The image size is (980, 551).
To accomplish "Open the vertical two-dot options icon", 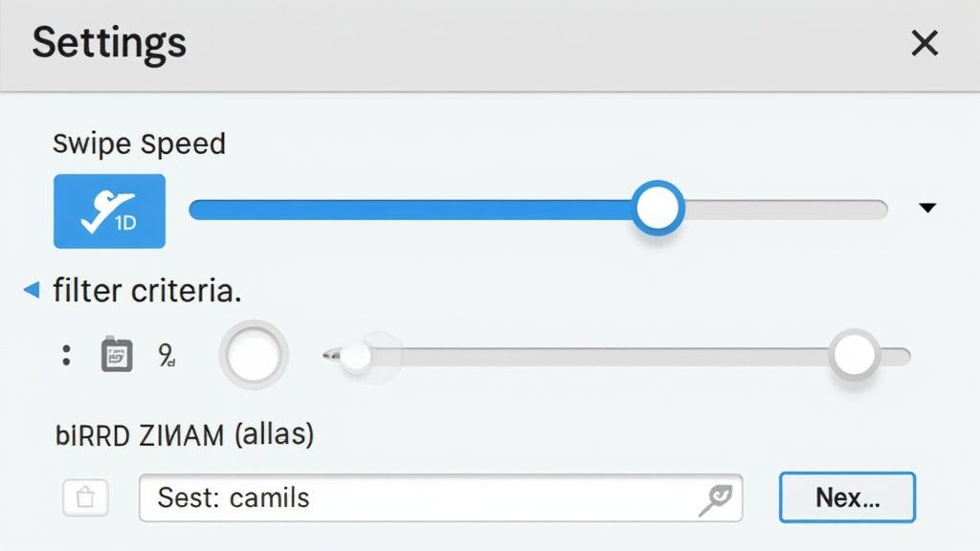I will 66,356.
